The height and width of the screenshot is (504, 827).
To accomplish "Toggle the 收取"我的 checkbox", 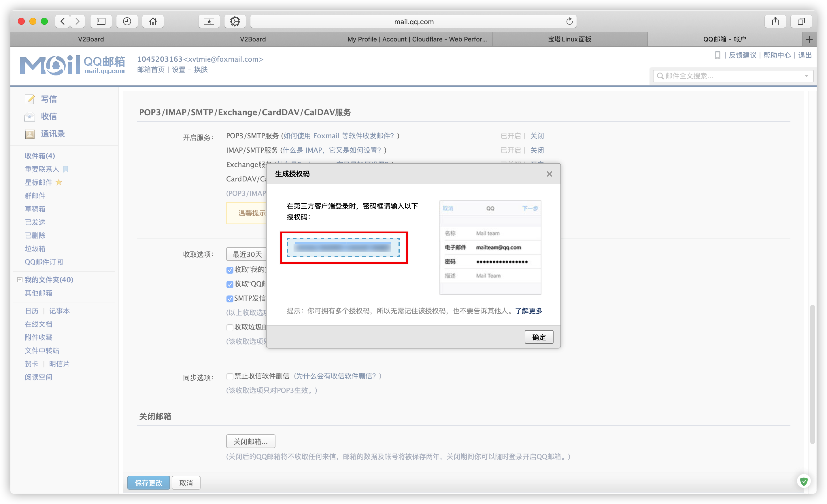I will click(230, 270).
